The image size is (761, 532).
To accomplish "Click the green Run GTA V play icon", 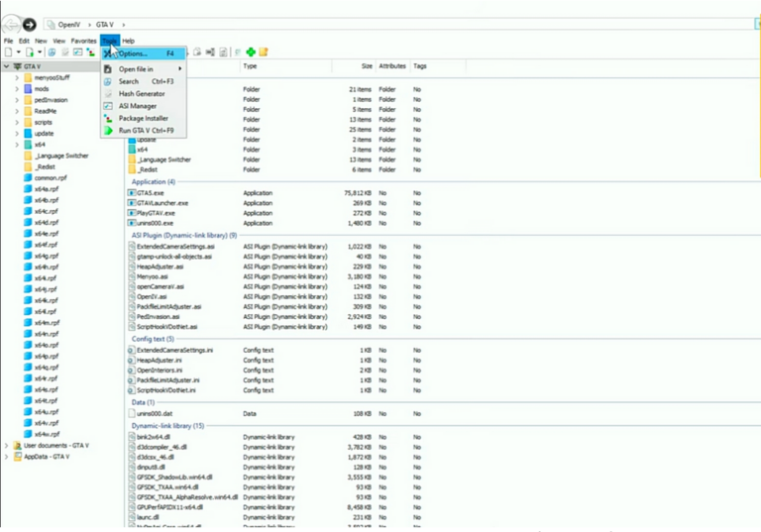I will [108, 131].
